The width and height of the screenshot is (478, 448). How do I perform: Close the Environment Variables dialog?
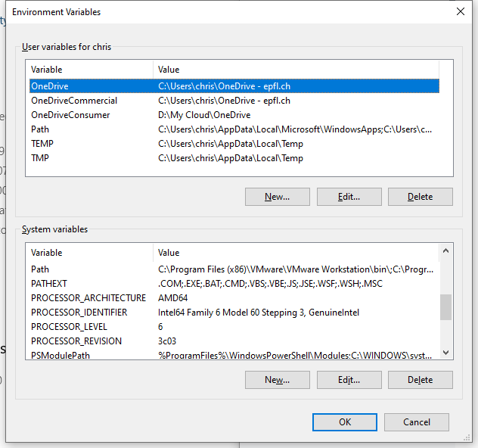[x=460, y=11]
